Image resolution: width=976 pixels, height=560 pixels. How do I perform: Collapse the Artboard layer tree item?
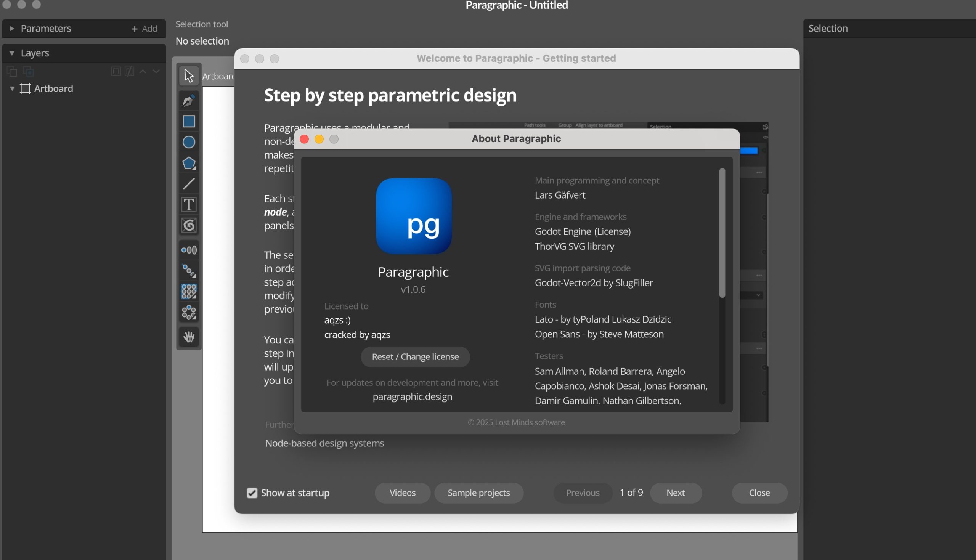click(12, 89)
